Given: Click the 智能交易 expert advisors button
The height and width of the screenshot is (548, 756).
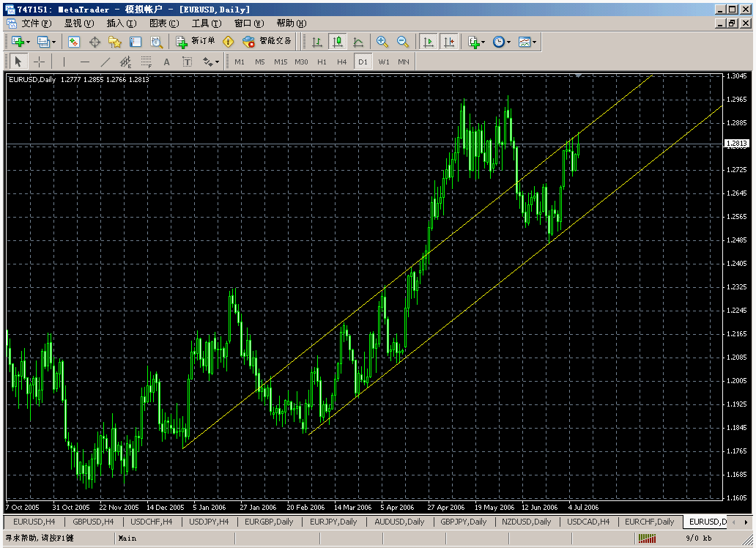Looking at the screenshot, I should pyautogui.click(x=267, y=42).
